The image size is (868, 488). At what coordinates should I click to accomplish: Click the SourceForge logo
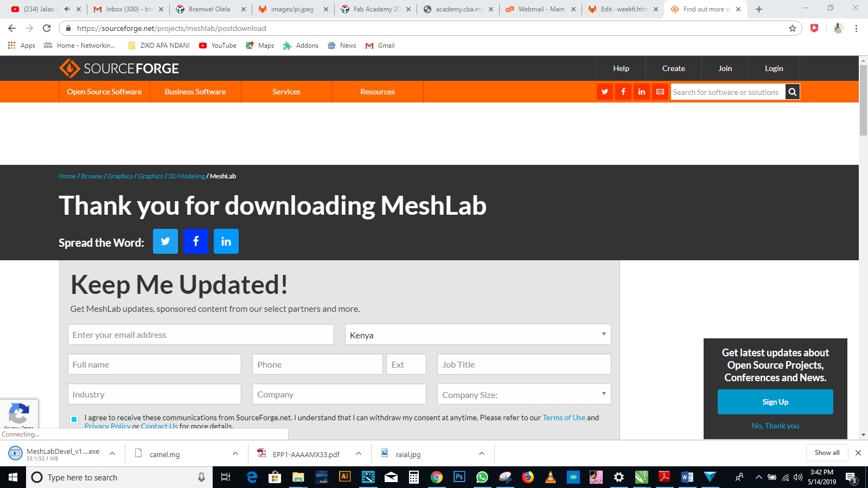pos(119,68)
